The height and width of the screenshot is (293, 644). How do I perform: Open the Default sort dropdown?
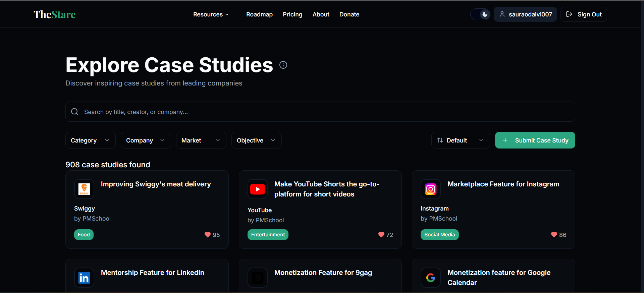[x=461, y=140]
